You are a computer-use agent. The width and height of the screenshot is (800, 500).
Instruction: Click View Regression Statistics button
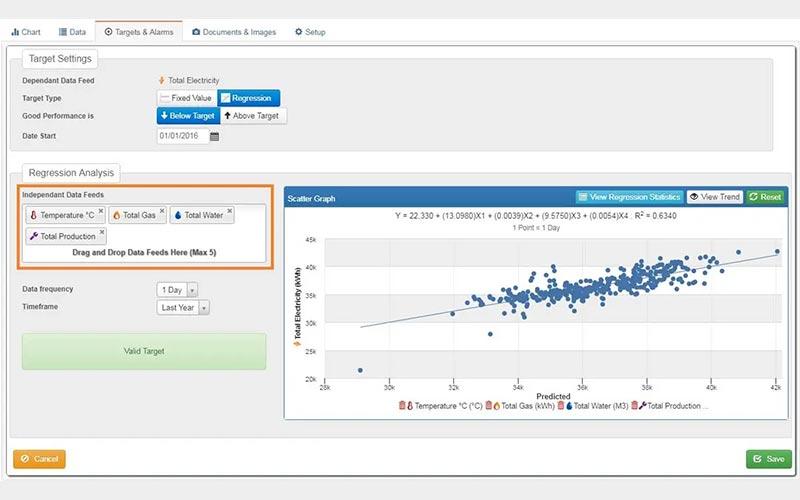[x=630, y=197]
